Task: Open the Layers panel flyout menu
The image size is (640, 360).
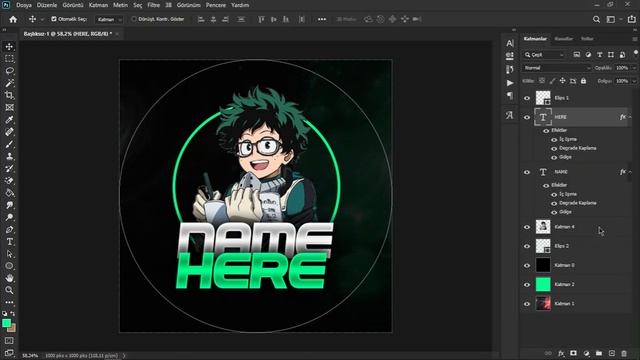Action: [x=635, y=39]
